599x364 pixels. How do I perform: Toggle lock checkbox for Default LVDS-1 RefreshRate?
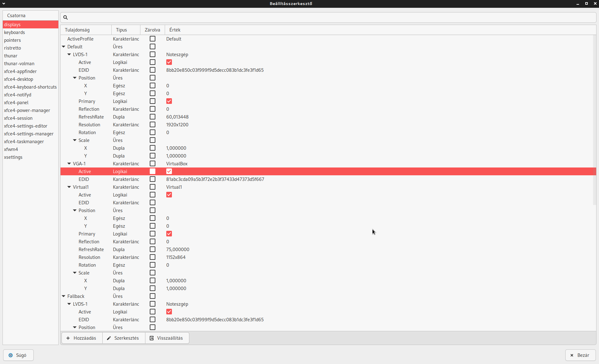(x=153, y=117)
